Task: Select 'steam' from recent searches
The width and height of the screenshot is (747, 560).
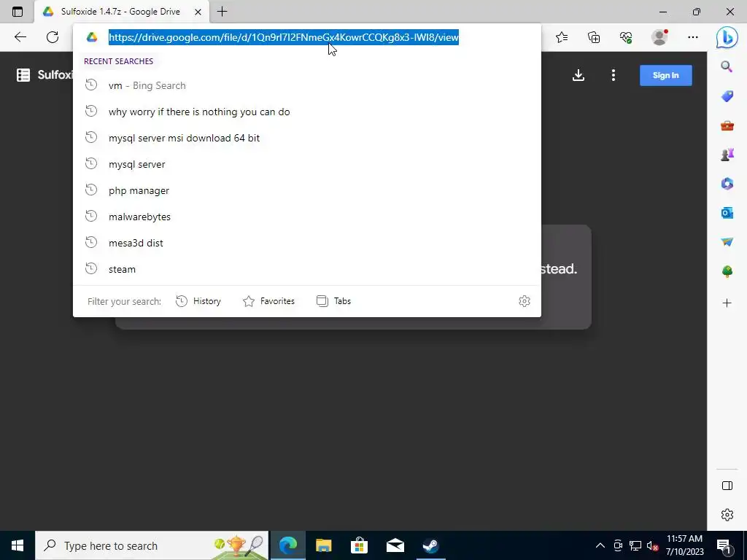Action: click(x=307, y=268)
